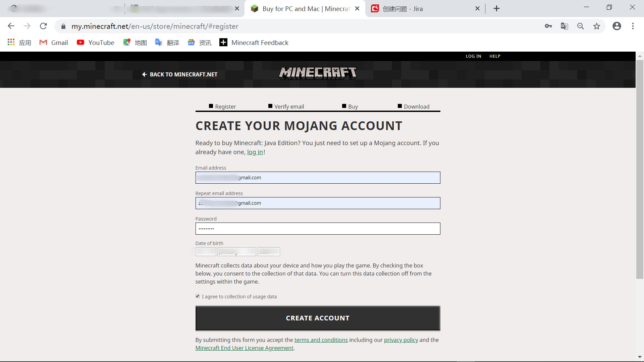
Task: Open the terms and conditions link
Action: [x=321, y=340]
